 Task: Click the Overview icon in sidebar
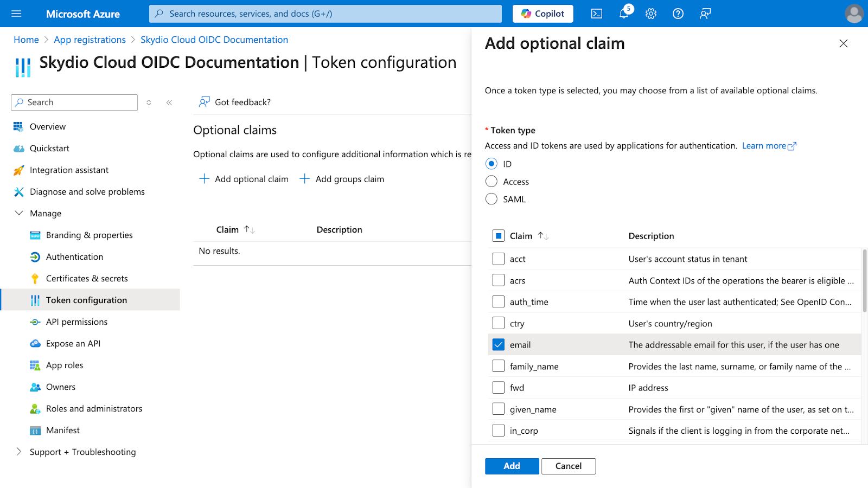(18, 126)
